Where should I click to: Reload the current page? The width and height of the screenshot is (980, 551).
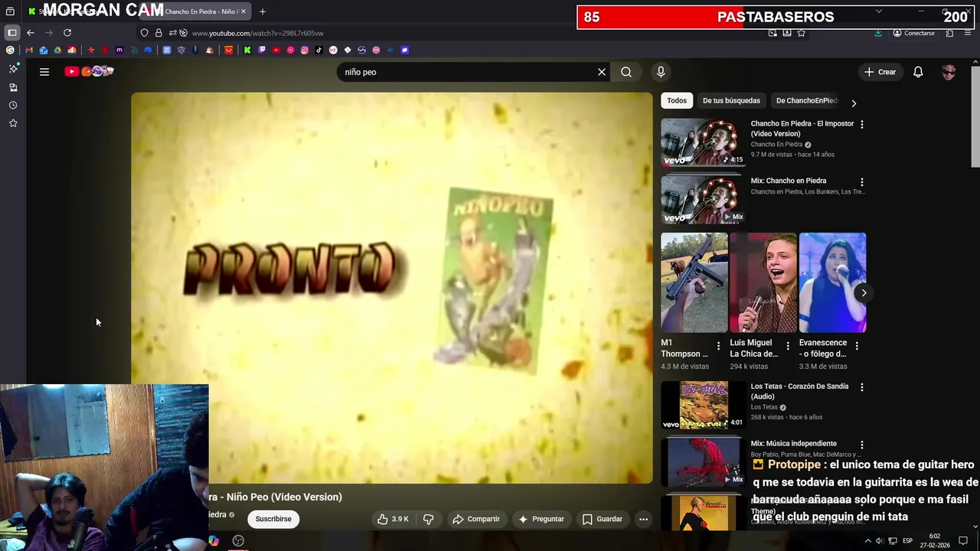(67, 33)
